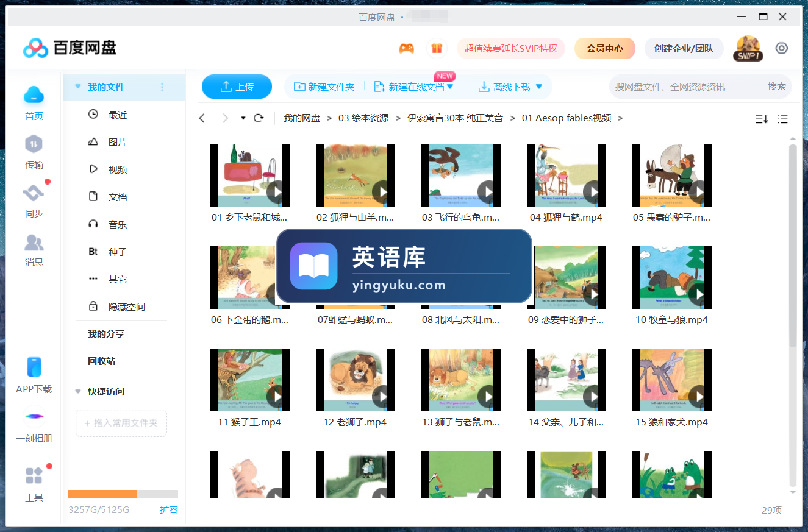Open the Tools (工具) sidebar icon
The image size is (808, 532).
(x=34, y=475)
